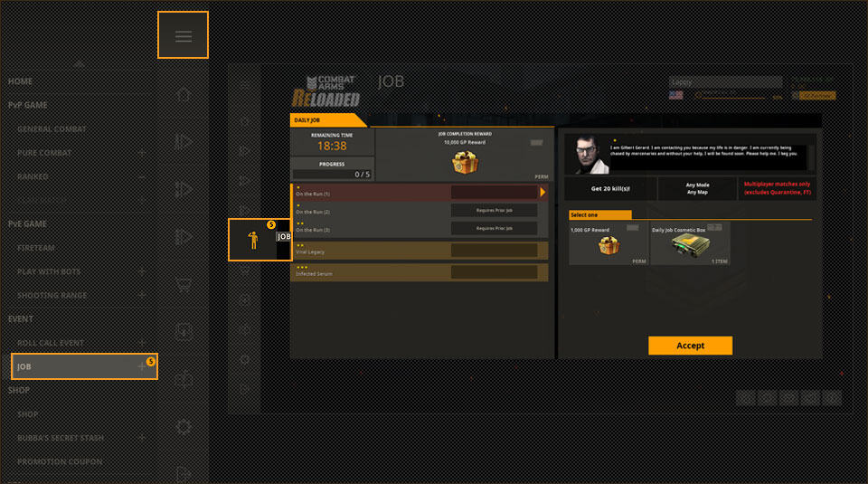868x484 pixels.
Task: Open the hamburger menu icon
Action: click(x=184, y=36)
